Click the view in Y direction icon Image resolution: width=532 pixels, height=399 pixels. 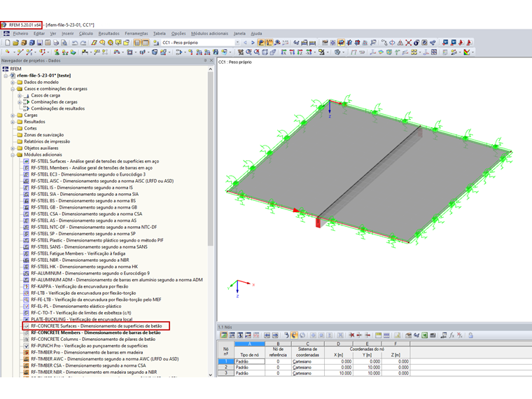(x=292, y=52)
